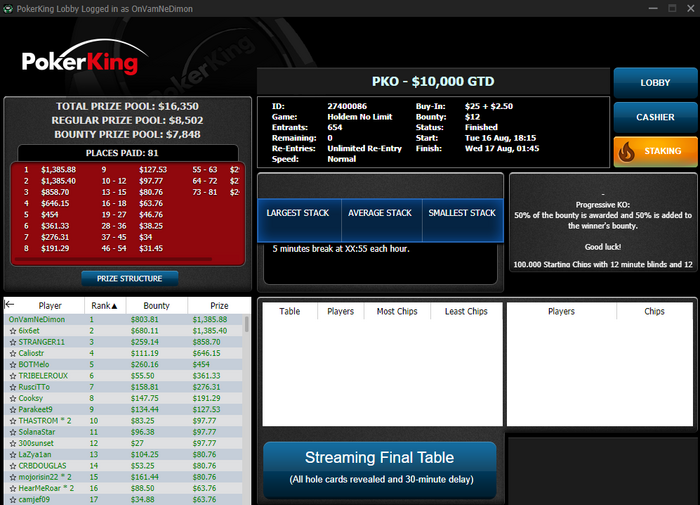Open the Lobby
The image size is (700, 505).
tap(655, 83)
